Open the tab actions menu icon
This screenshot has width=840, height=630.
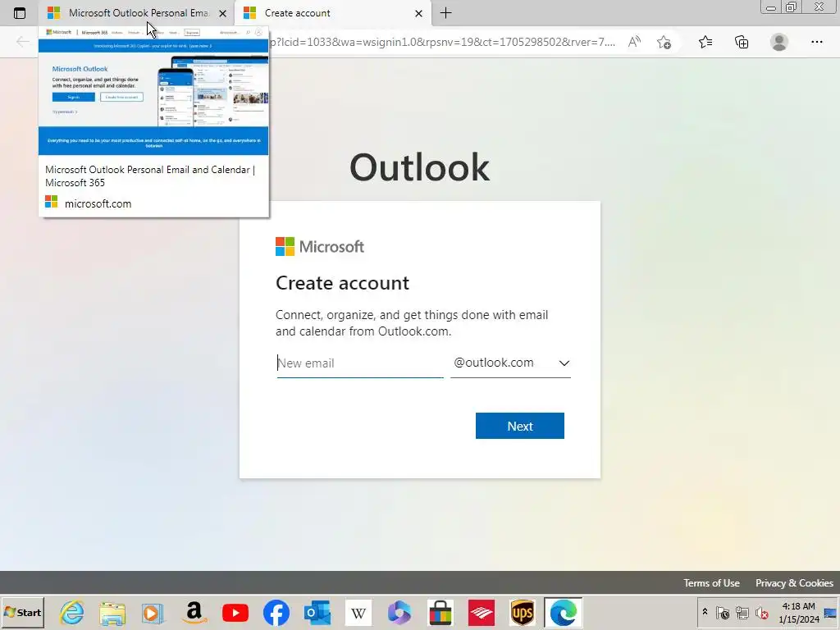[20, 13]
